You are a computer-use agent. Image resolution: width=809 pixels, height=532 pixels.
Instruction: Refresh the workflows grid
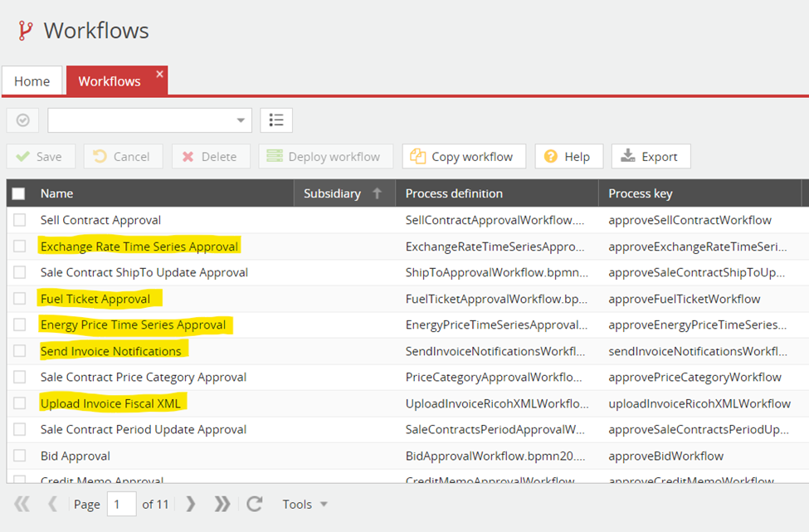[x=255, y=504]
